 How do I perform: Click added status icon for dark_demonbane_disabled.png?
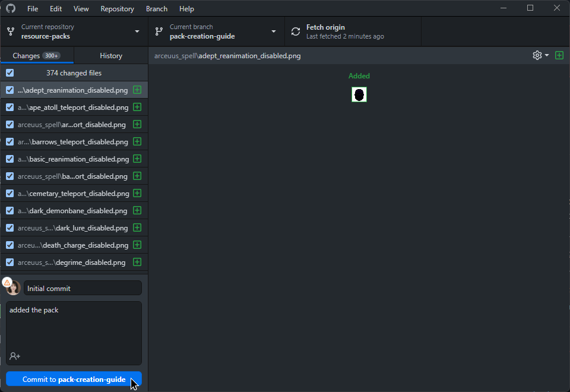[137, 210]
